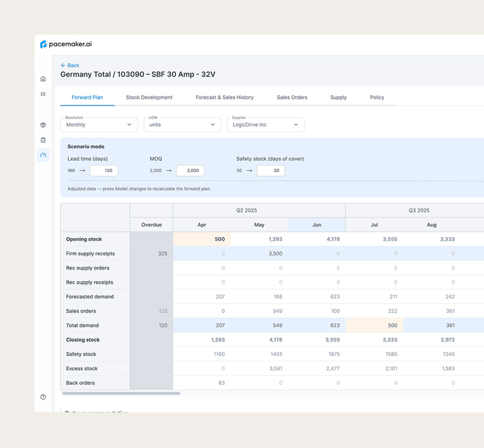The width and height of the screenshot is (484, 448).
Task: Go back using the Back arrow link
Action: click(x=70, y=65)
